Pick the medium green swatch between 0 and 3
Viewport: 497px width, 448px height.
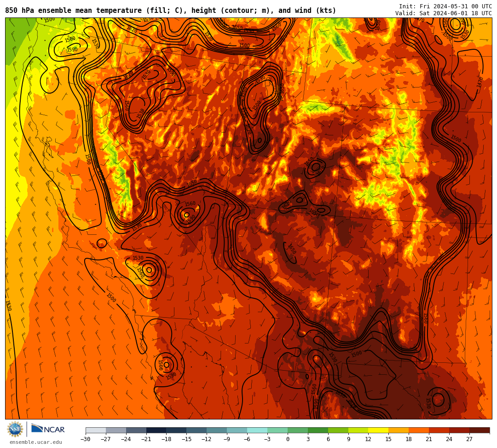pos(298,430)
